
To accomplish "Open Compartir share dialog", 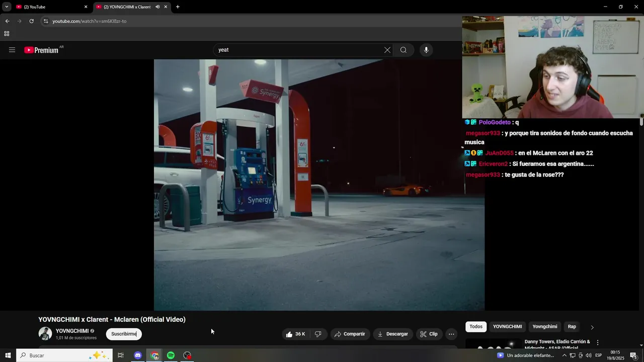I will pyautogui.click(x=350, y=334).
